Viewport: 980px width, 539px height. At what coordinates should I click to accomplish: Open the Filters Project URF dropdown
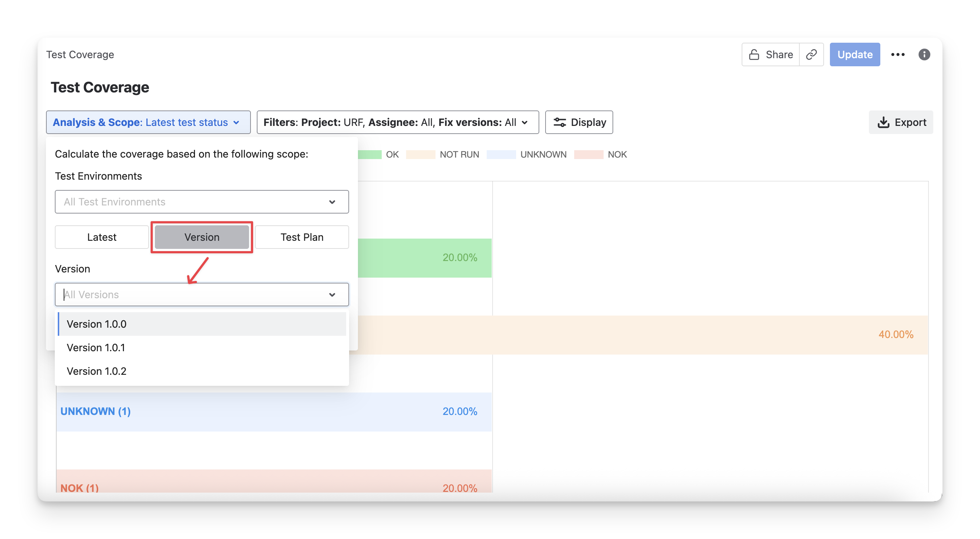coord(397,122)
